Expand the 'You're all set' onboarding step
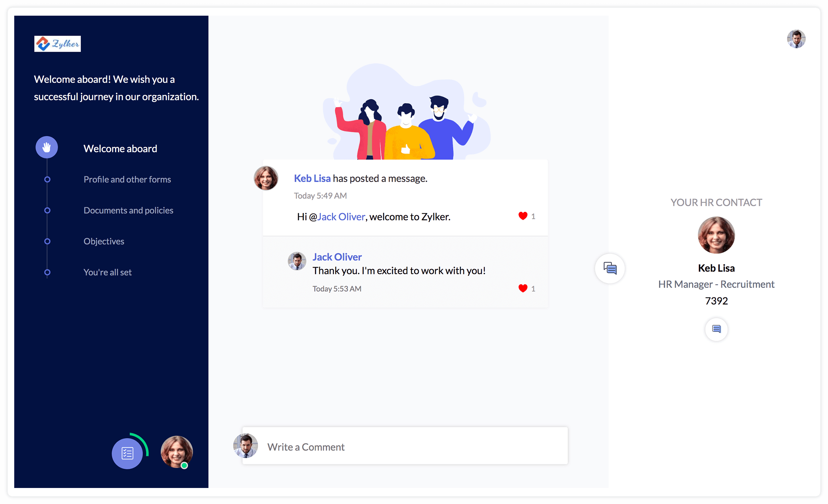The width and height of the screenshot is (828, 504). [107, 272]
